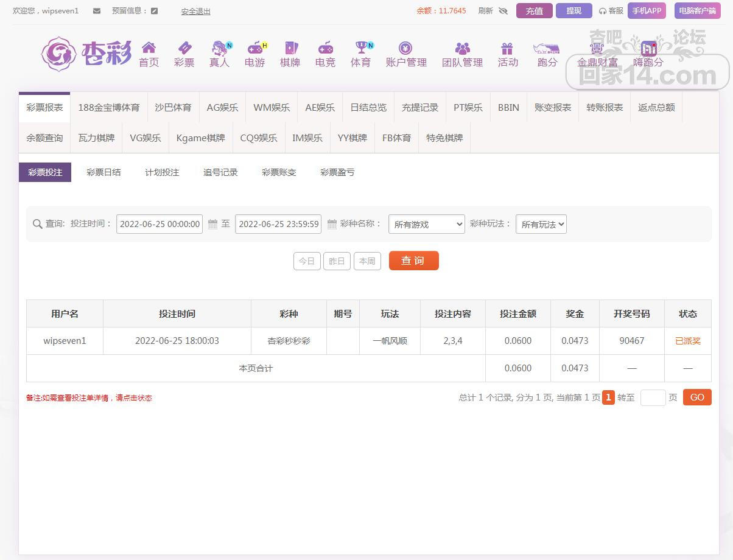Click the 账户管理 yen coin icon
The image size is (733, 560).
405,49
